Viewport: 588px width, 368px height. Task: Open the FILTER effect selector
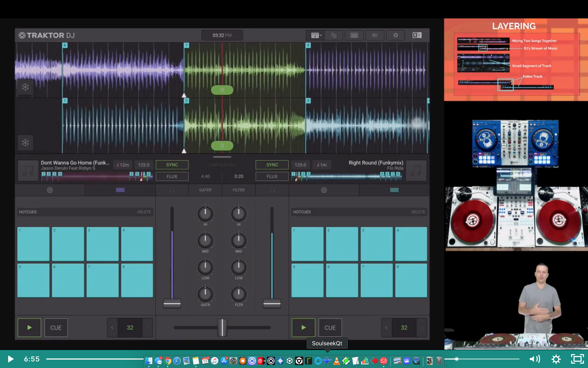[239, 190]
